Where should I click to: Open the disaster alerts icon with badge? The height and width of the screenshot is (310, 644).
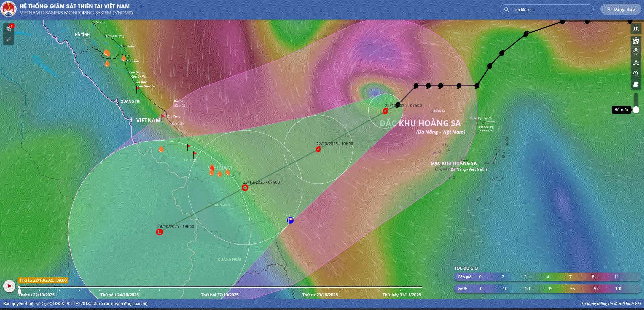9,29
